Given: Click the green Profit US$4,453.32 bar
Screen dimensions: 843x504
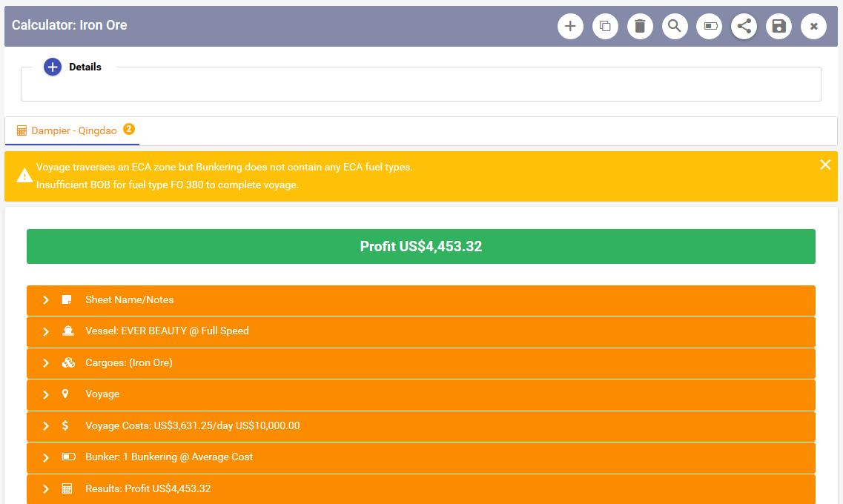Looking at the screenshot, I should tap(420, 247).
